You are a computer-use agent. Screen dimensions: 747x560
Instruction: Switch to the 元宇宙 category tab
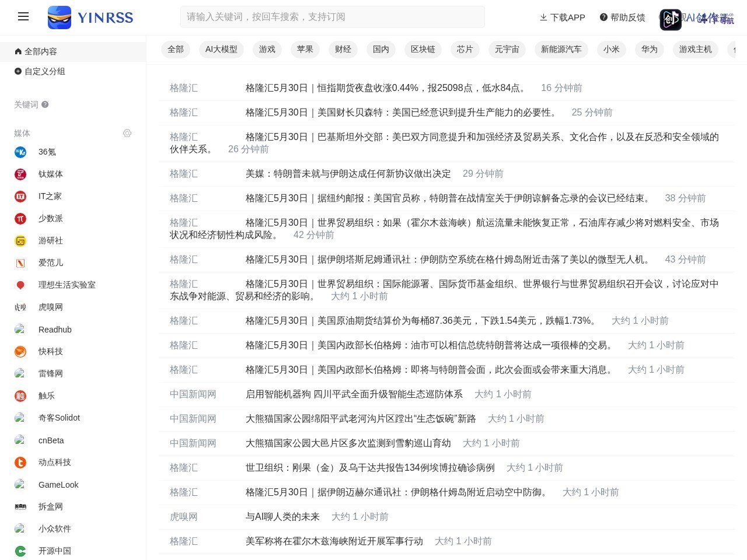coord(507,50)
